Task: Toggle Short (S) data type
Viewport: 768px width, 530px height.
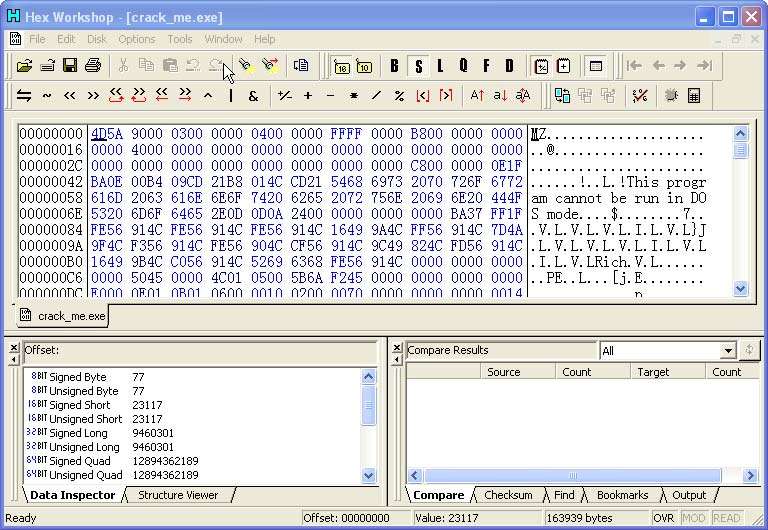Action: [x=418, y=66]
